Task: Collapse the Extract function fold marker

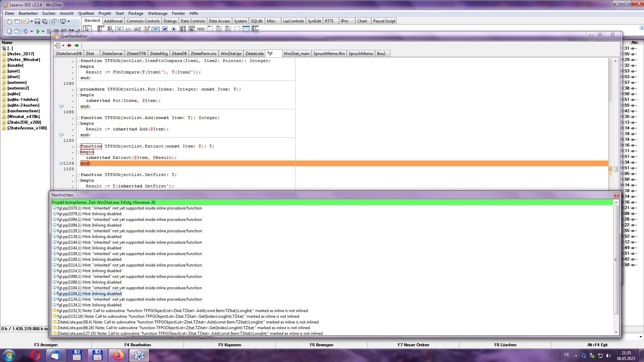Action: click(x=78, y=146)
